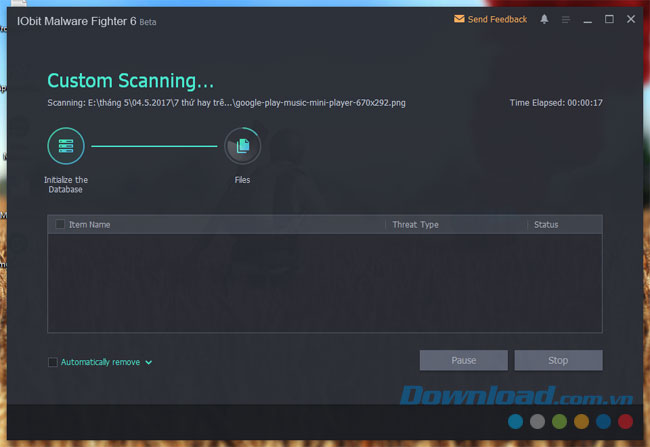The image size is (650, 447).
Task: Expand the Automatically remove dropdown arrow
Action: (148, 362)
